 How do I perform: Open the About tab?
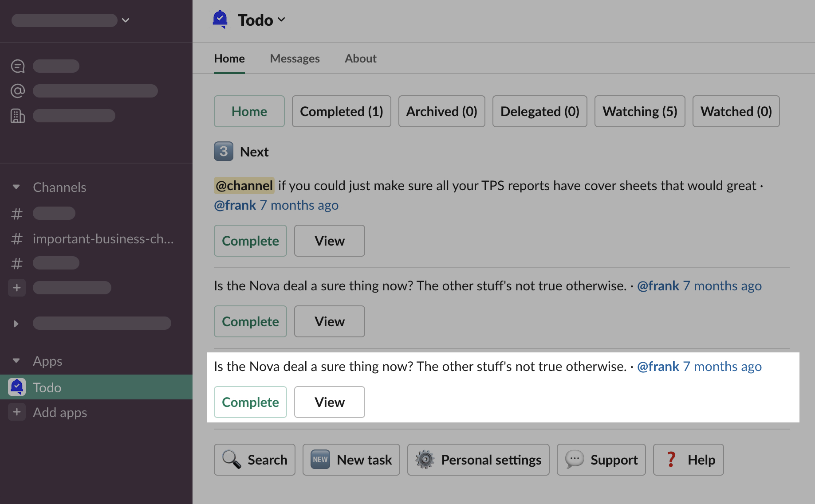click(x=360, y=59)
